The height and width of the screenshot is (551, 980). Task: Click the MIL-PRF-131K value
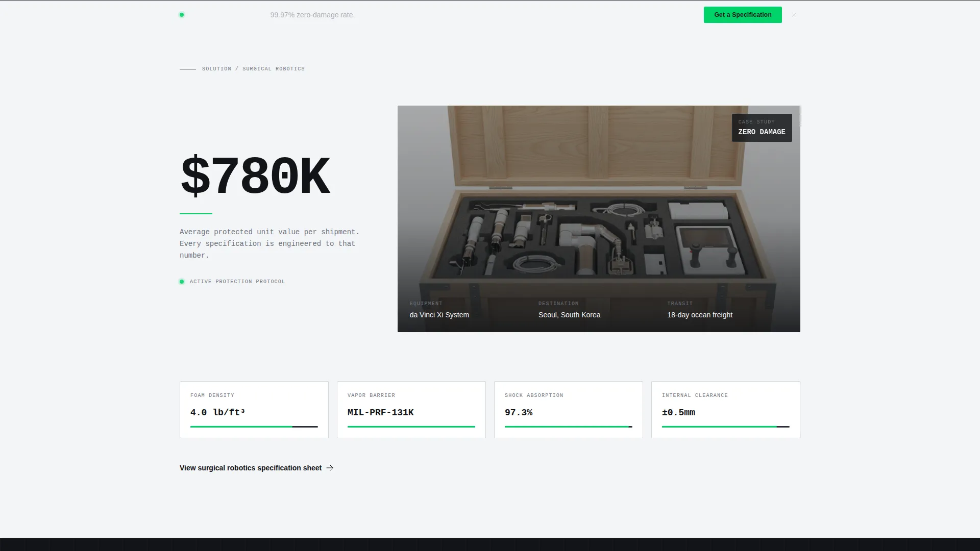pos(381,412)
